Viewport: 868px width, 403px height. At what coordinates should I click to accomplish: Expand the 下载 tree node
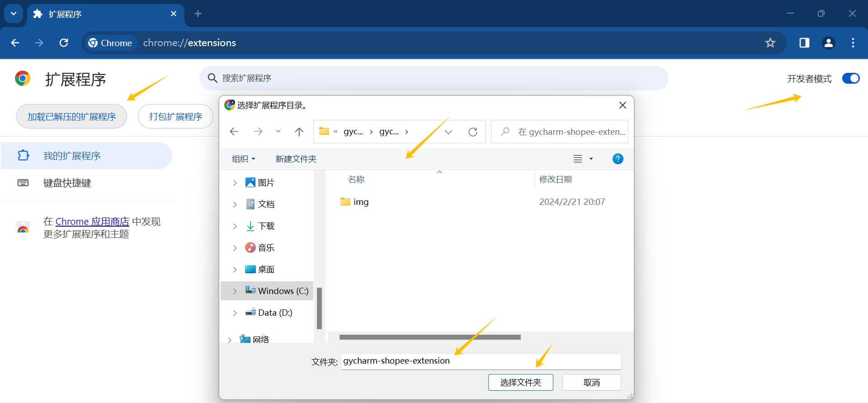(x=235, y=226)
